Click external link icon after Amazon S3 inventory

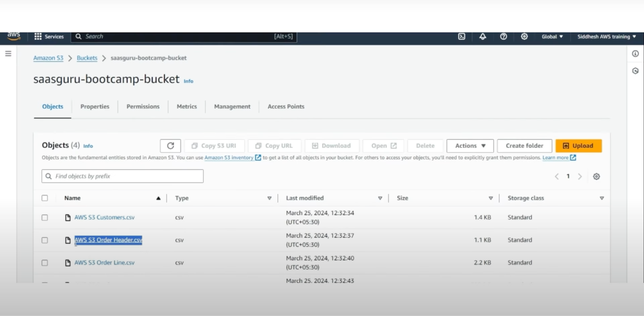click(x=258, y=158)
